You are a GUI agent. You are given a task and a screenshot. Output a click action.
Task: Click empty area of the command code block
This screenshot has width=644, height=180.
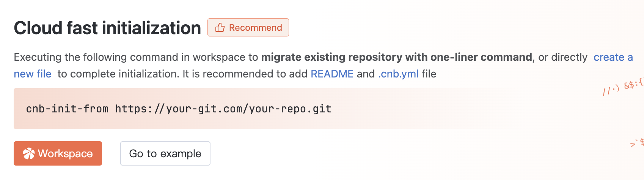417,109
